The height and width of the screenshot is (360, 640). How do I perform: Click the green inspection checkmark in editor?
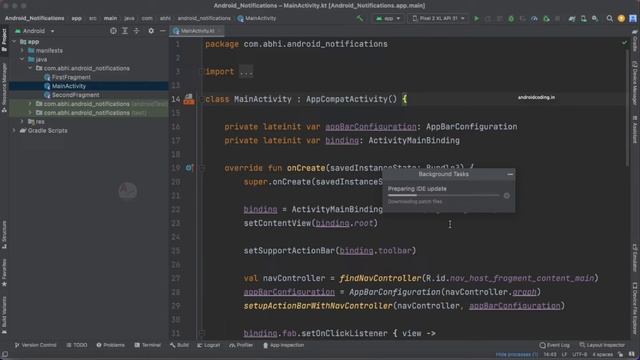(x=624, y=43)
